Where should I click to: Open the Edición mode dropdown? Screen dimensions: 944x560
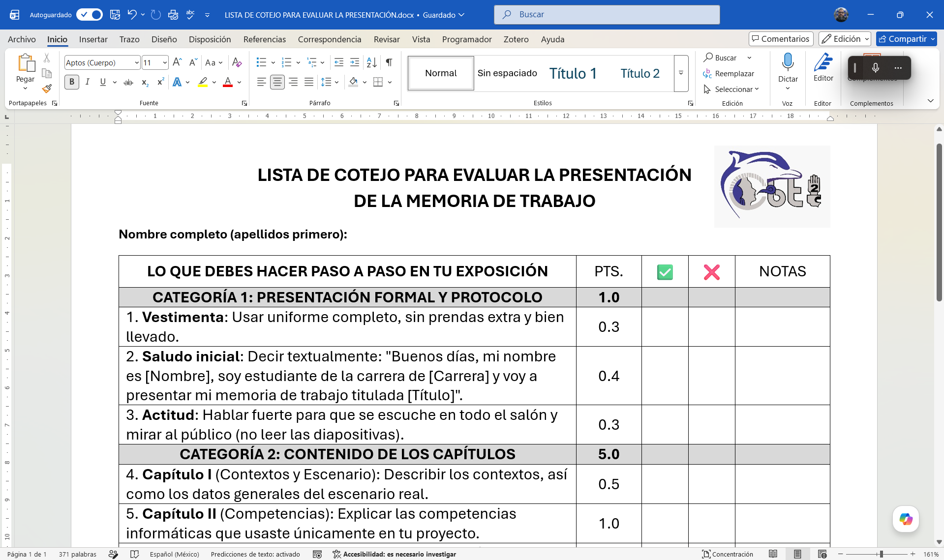(x=845, y=39)
